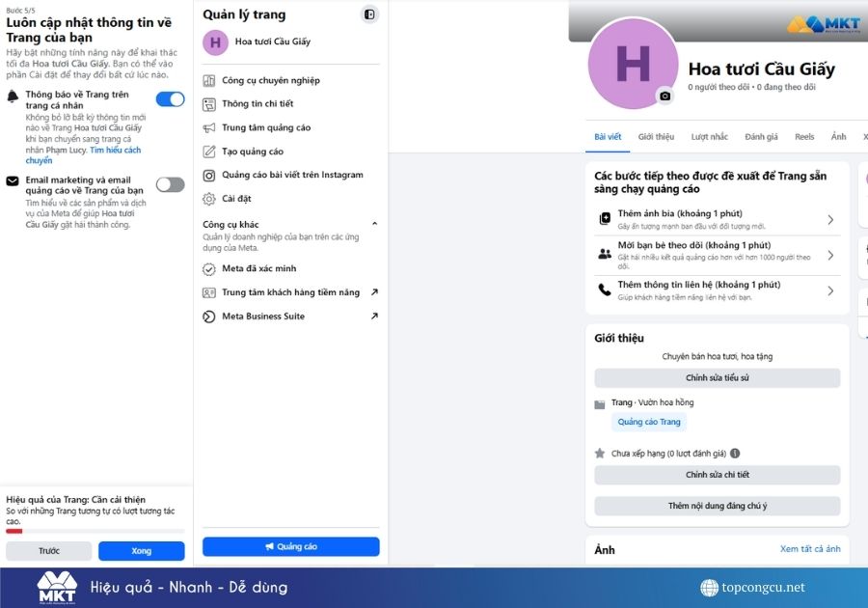The width and height of the screenshot is (868, 608).
Task: Click the Tạo quảng cáo pencil icon
Action: pyautogui.click(x=208, y=152)
